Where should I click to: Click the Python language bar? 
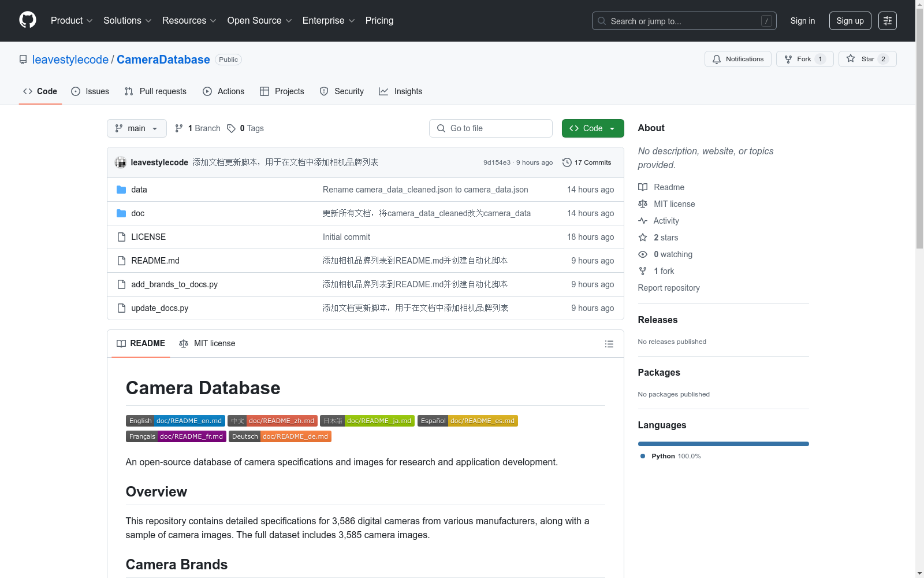point(724,444)
